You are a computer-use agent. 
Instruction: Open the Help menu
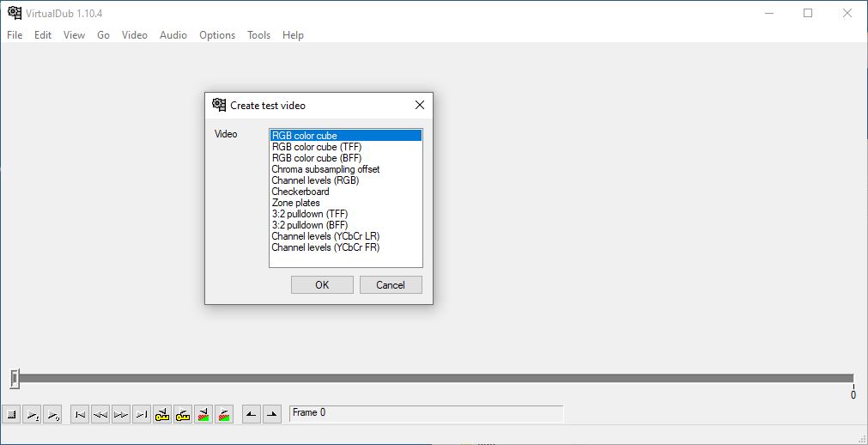pyautogui.click(x=293, y=35)
